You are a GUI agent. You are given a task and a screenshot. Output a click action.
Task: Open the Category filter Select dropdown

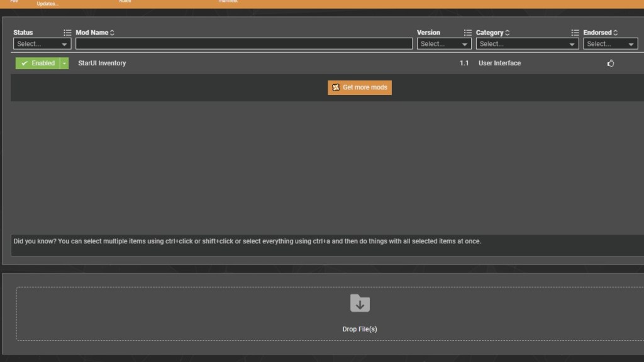[x=527, y=44]
